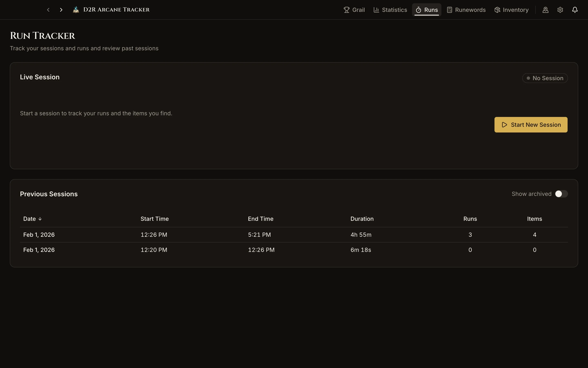
Task: Open notifications bell icon
Action: (x=575, y=10)
